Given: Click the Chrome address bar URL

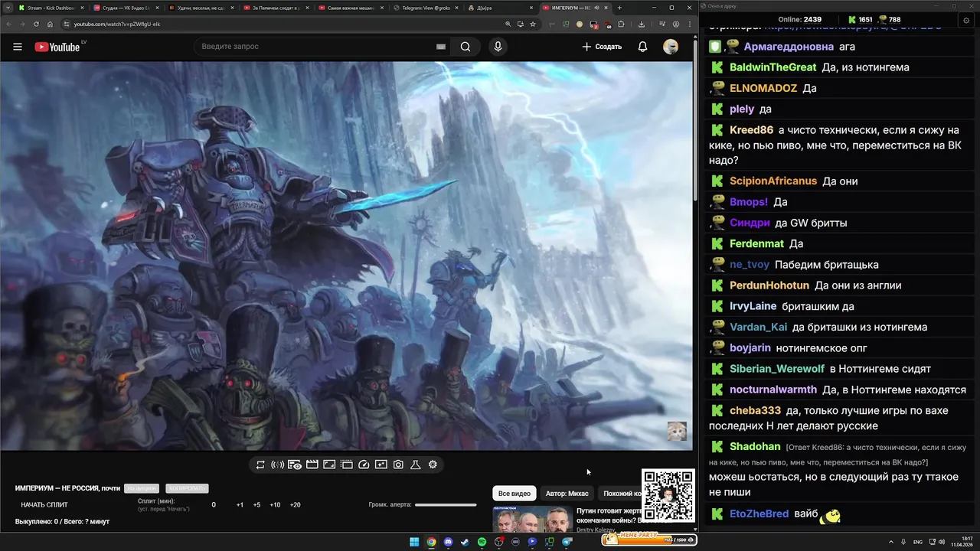Looking at the screenshot, I should 117,24.
